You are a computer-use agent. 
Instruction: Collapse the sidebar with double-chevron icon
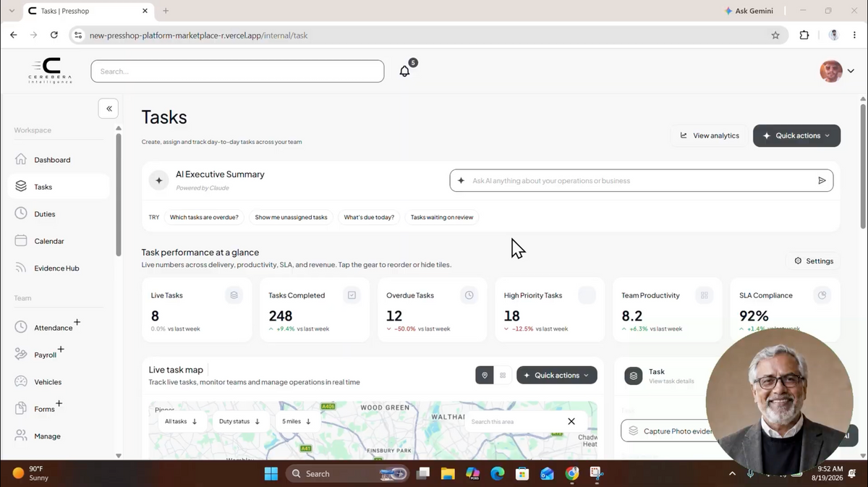(x=109, y=109)
